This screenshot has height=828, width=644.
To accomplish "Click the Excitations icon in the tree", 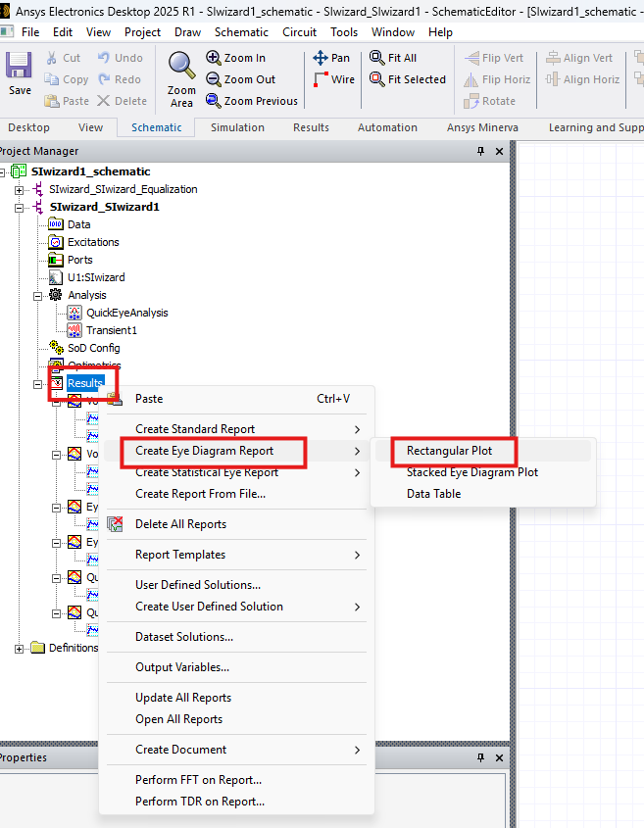I will click(x=56, y=242).
